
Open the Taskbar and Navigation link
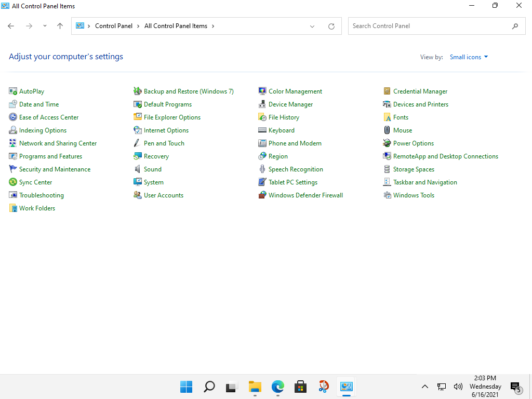[425, 182]
